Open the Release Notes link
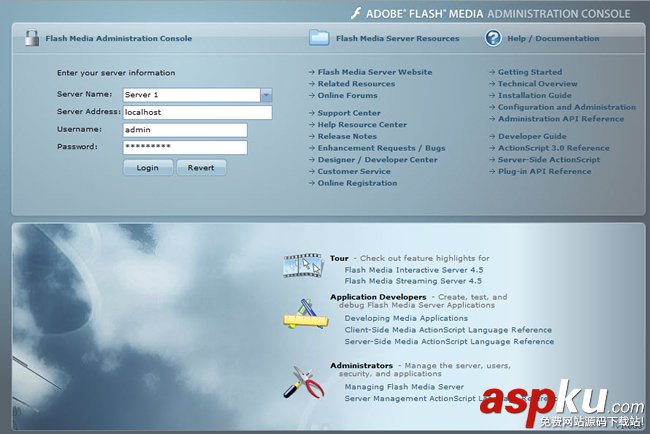Viewport: 650px width, 434px height. [x=347, y=136]
